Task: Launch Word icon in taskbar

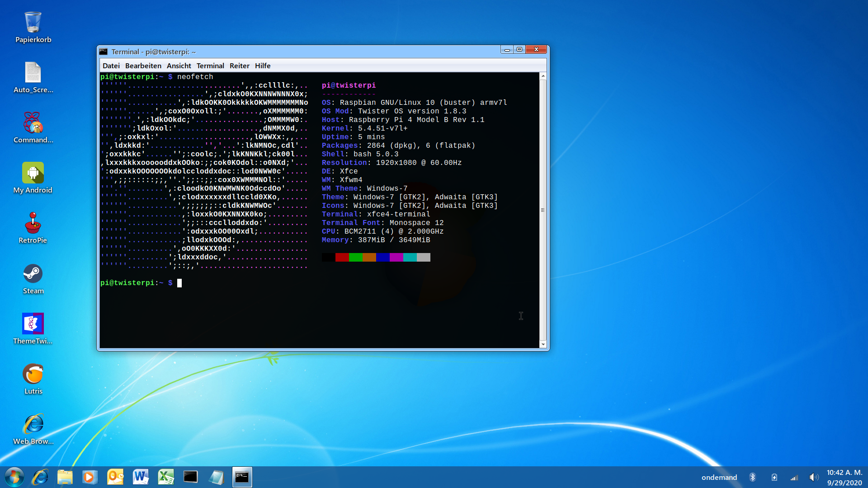Action: (x=141, y=477)
